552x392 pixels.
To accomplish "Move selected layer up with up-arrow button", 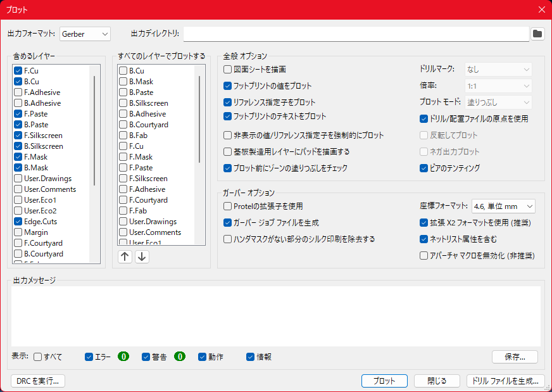I will (x=125, y=256).
